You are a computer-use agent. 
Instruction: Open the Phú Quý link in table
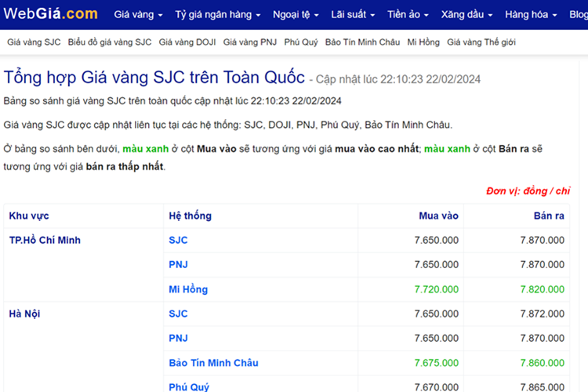(189, 387)
